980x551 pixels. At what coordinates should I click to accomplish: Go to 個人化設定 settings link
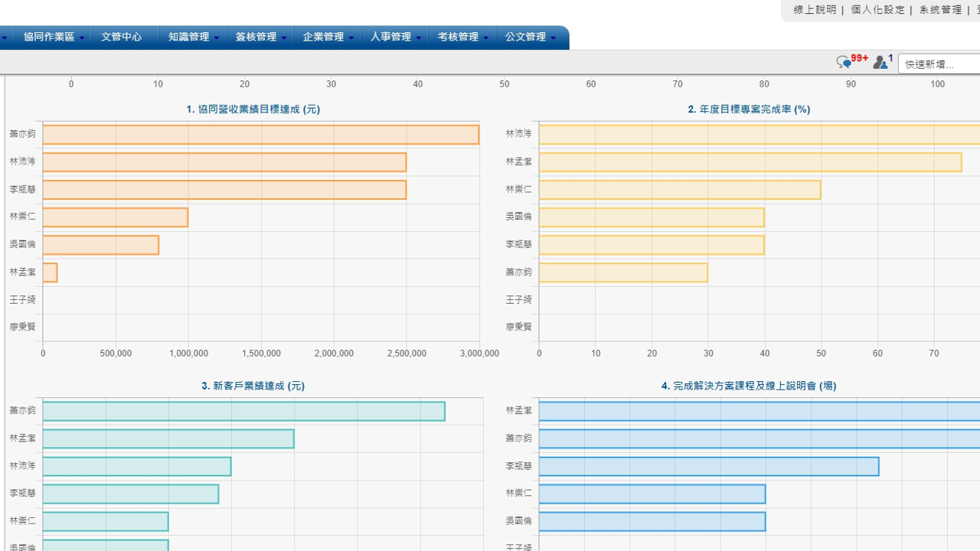click(x=877, y=10)
